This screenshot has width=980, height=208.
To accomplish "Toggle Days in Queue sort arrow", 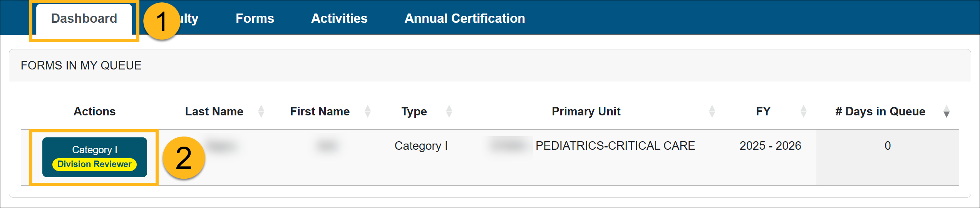I will point(946,112).
